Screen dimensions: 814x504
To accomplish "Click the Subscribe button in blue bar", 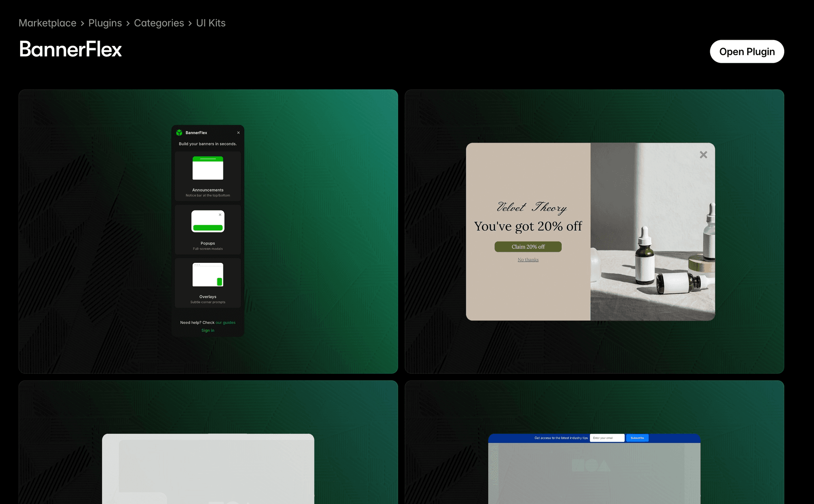I will (637, 438).
